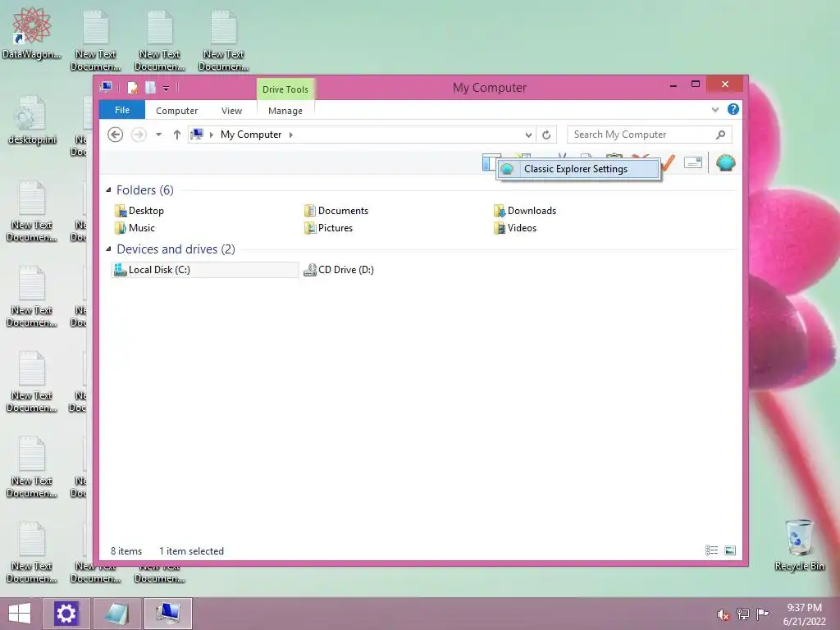Viewport: 840px width, 630px height.
Task: Open Action Center flag tray icon
Action: point(763,614)
